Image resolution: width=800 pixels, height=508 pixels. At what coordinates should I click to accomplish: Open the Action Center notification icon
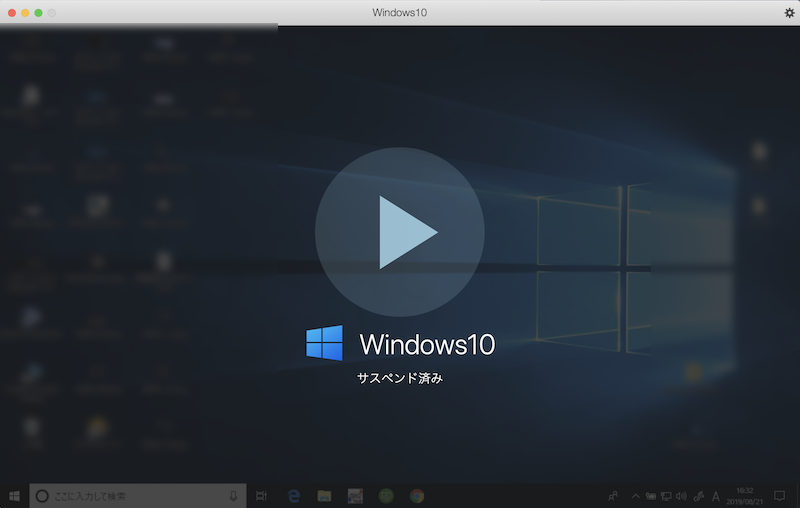pos(780,495)
